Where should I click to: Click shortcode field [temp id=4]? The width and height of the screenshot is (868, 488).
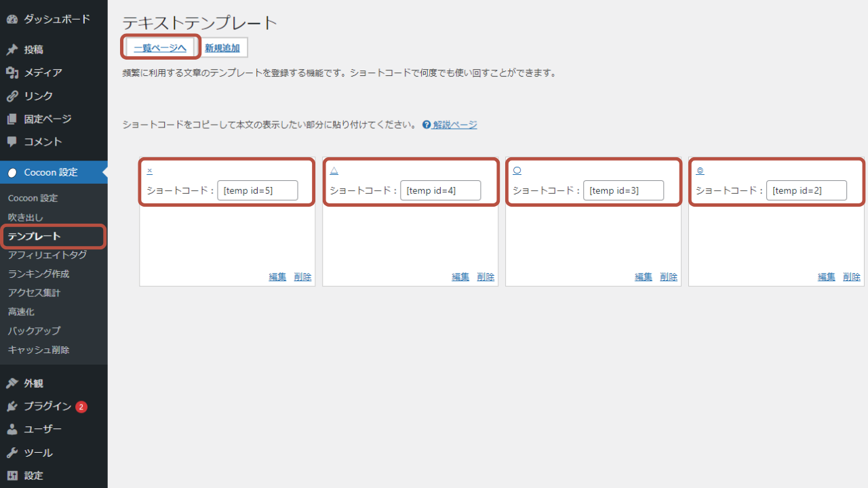(441, 190)
